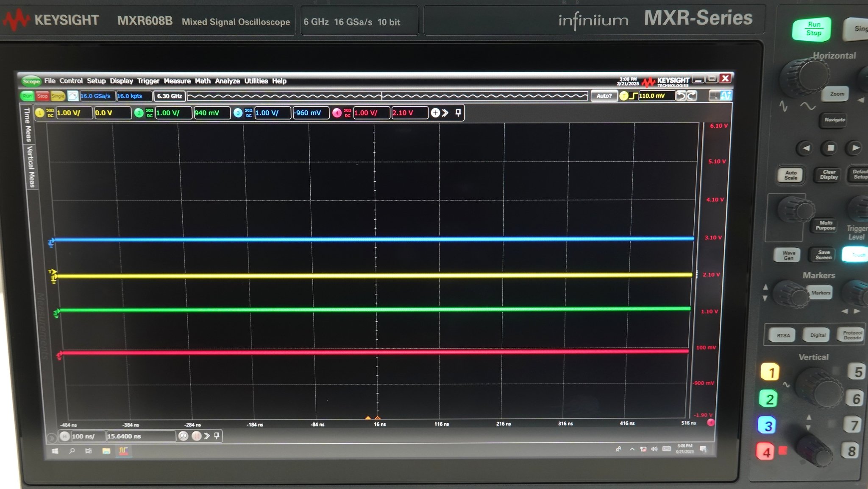This screenshot has width=868, height=489.
Task: Click the green Scope logo button
Action: coord(31,81)
